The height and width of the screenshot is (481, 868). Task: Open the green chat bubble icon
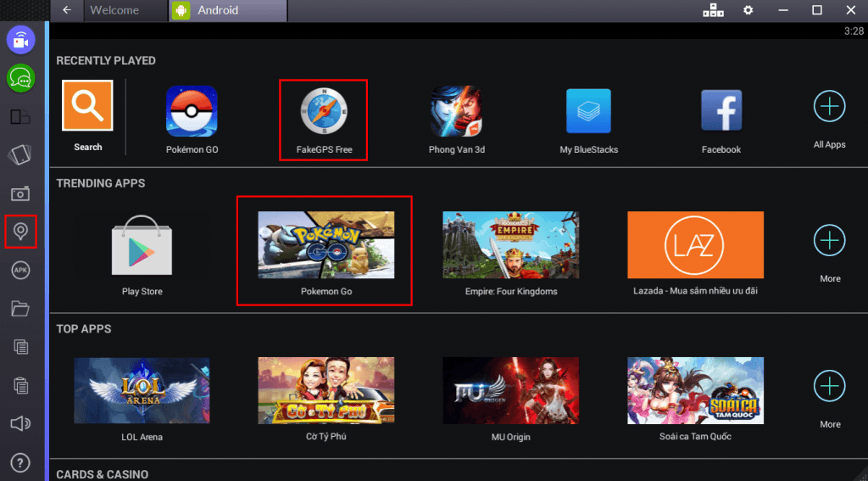click(x=21, y=78)
